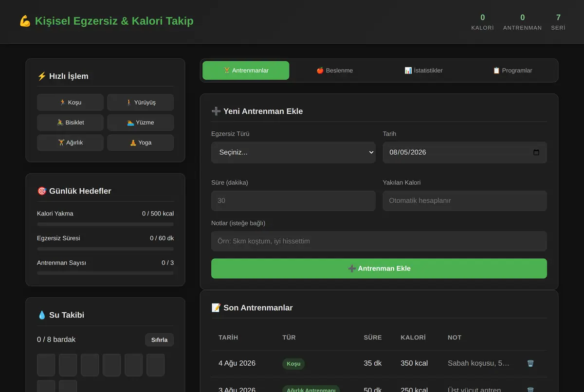Select the Tarih date value 08/05/2026
This screenshot has height=392, width=584.
tap(408, 152)
